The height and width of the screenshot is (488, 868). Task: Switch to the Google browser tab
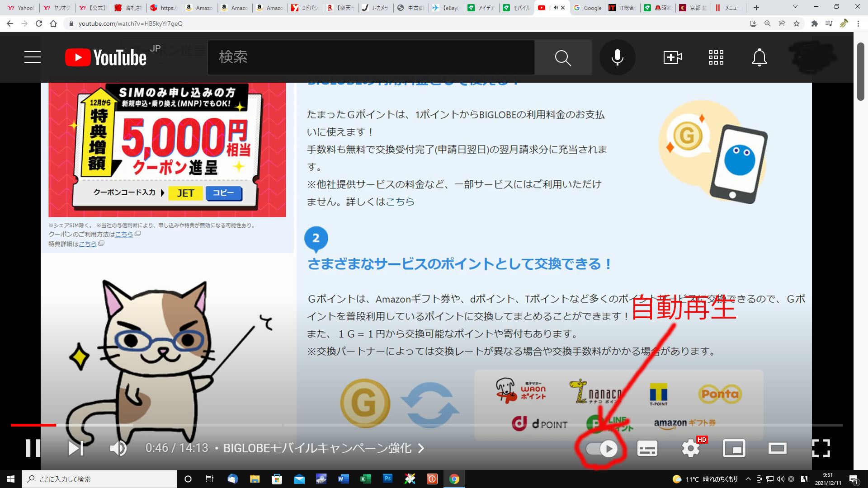(588, 8)
